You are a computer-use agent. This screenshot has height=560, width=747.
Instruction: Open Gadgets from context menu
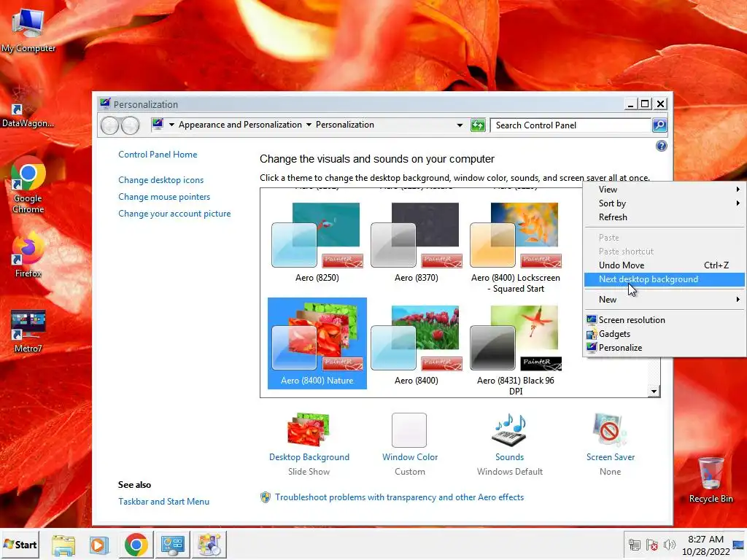pyautogui.click(x=664, y=334)
